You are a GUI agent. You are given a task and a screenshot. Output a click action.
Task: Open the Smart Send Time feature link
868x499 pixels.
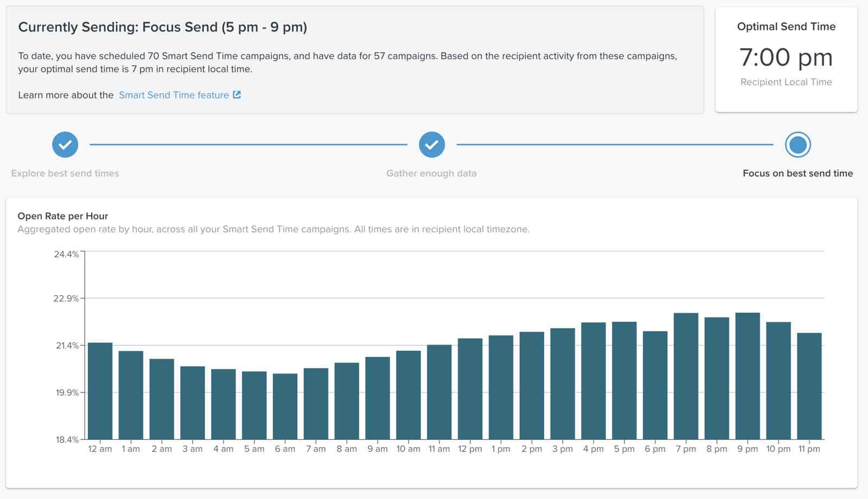174,95
